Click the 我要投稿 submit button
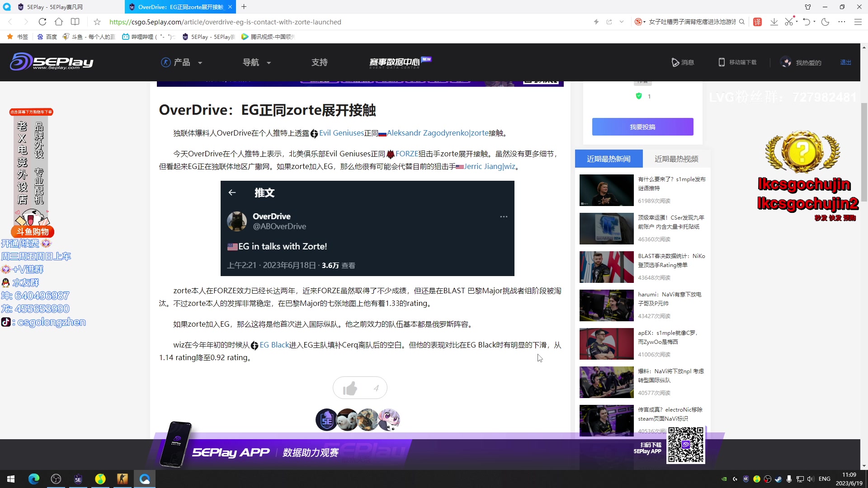This screenshot has width=868, height=488. coord(642,127)
